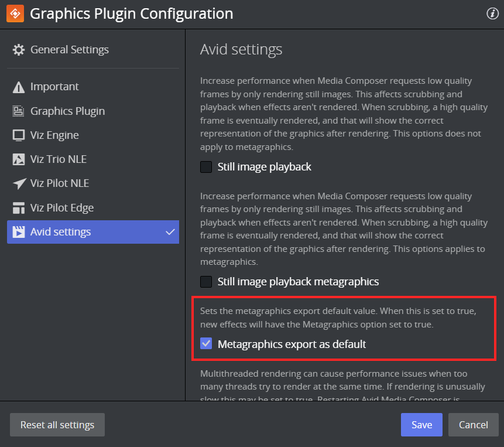Screen dimensions: 504x447
Task: Open the Viz Engine settings section
Action: pyautogui.click(x=54, y=135)
